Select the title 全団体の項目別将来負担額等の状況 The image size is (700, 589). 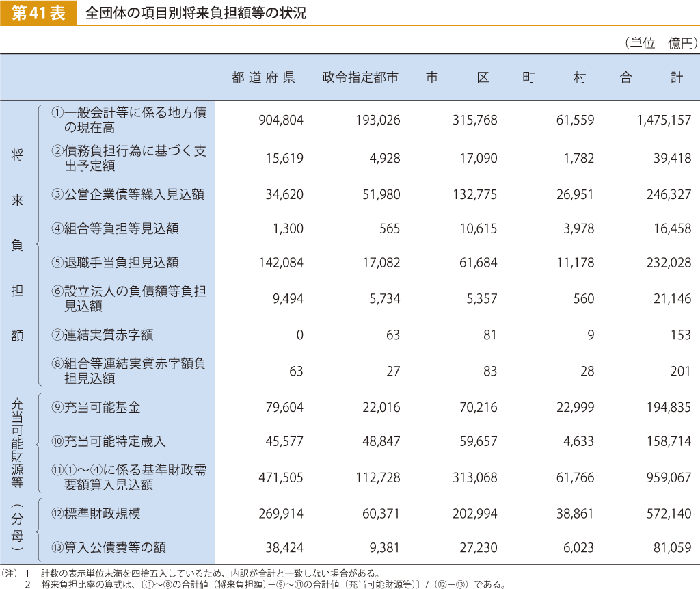tap(196, 13)
